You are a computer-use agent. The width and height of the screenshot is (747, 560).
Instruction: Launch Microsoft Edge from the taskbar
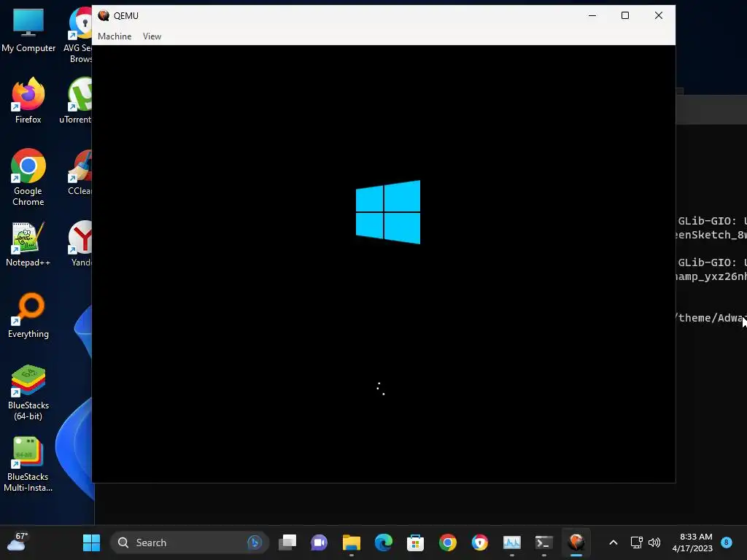click(384, 542)
